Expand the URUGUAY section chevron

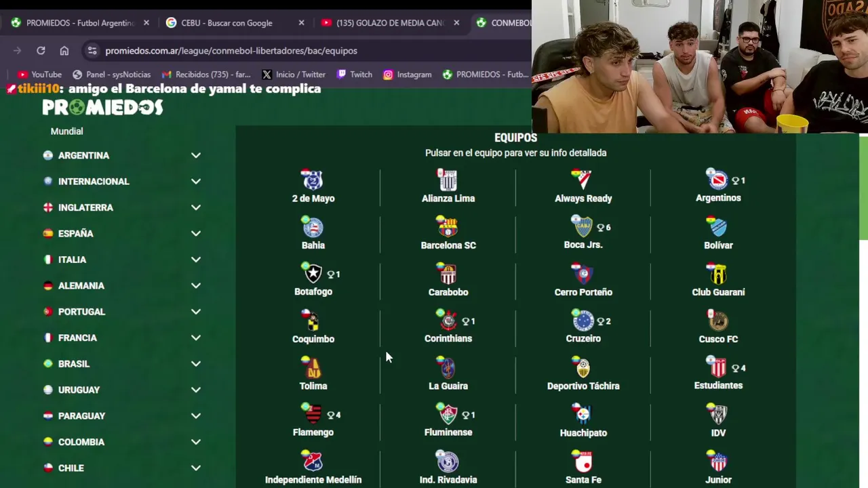196,390
